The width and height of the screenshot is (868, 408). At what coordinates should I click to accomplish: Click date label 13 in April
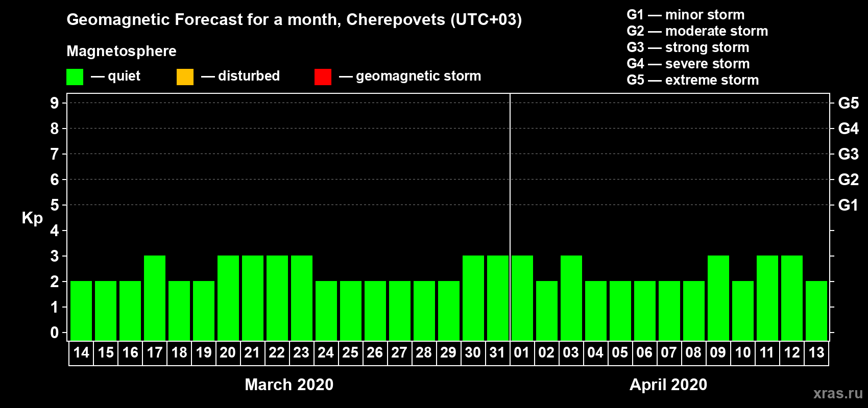pyautogui.click(x=816, y=352)
